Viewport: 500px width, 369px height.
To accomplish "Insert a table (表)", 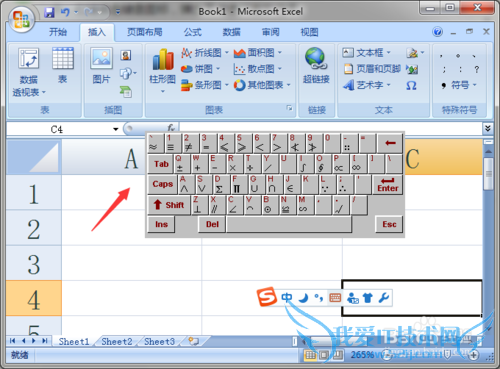I will pyautogui.click(x=63, y=65).
